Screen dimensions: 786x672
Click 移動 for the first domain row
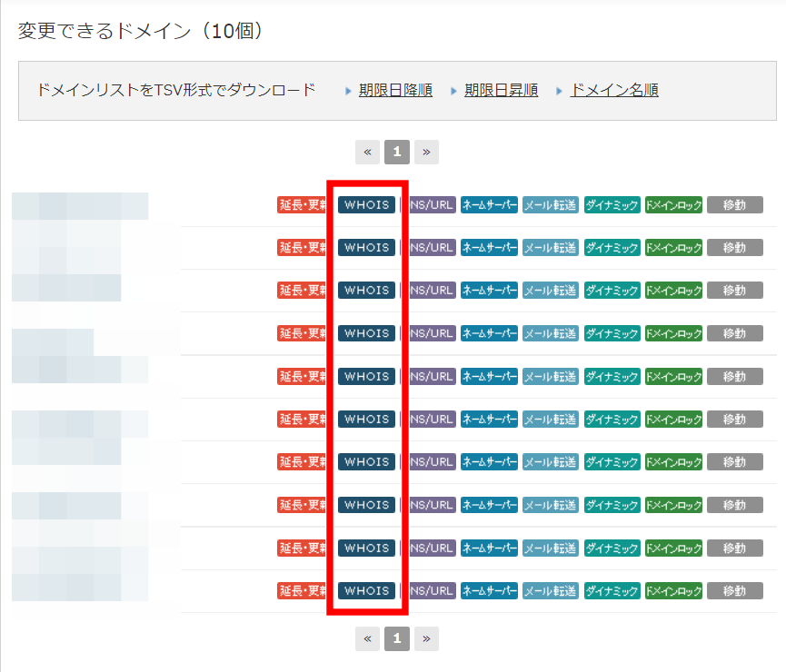pos(735,205)
